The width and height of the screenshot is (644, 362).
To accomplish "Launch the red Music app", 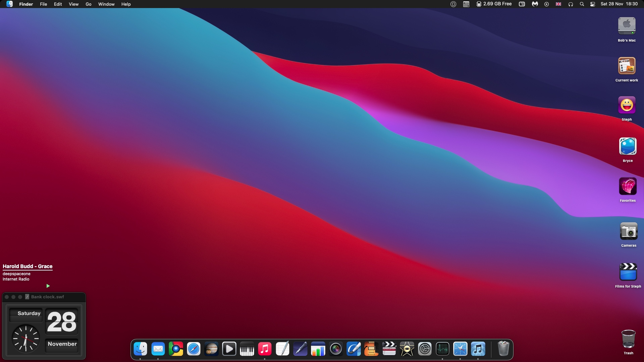I will [x=265, y=349].
